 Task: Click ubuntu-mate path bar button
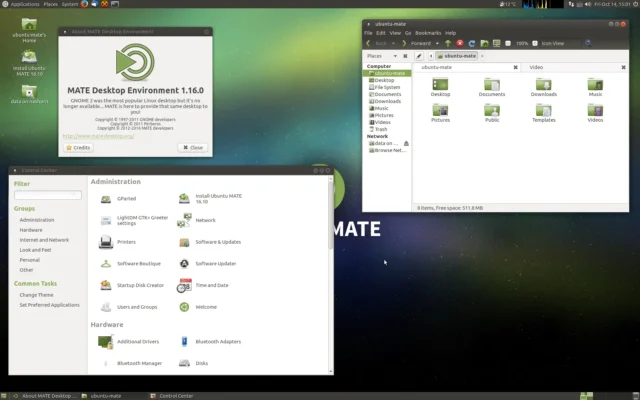pos(456,56)
